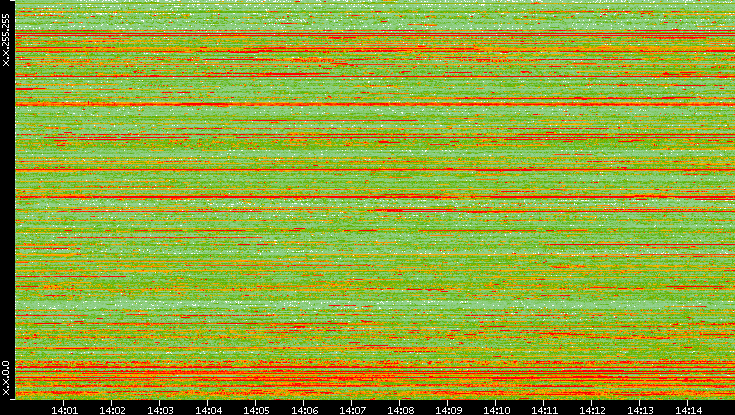Image resolution: width=735 pixels, height=415 pixels.
Task: Choose the 14:08 time label
Action: coord(400,409)
